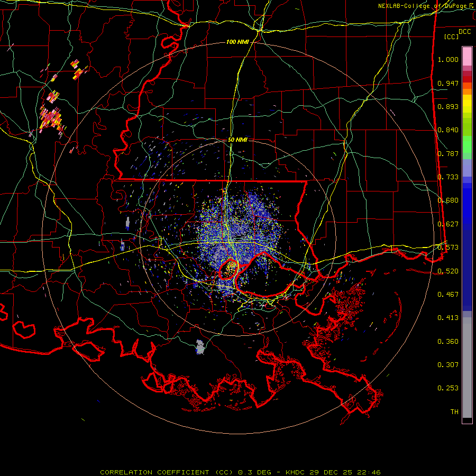Screen dimensions: 476x476
Task: Click the 0.467 legend value
Action: 448,295
